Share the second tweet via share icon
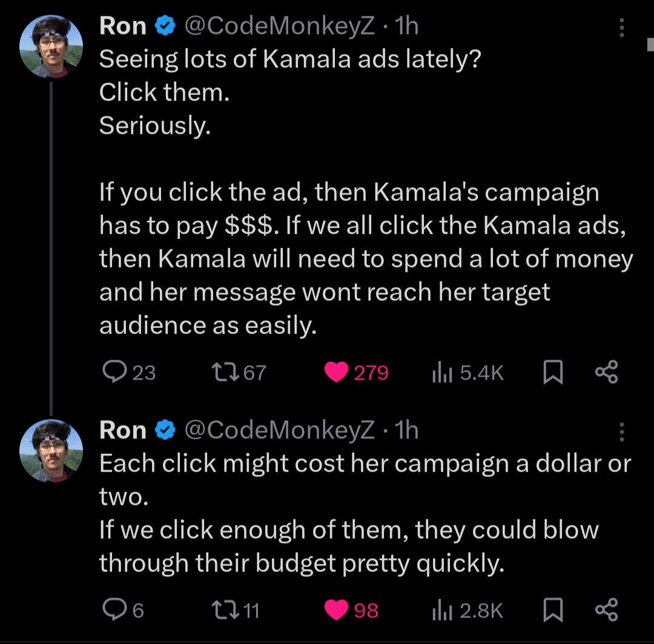Screen dimensions: 654x644 point(606,610)
